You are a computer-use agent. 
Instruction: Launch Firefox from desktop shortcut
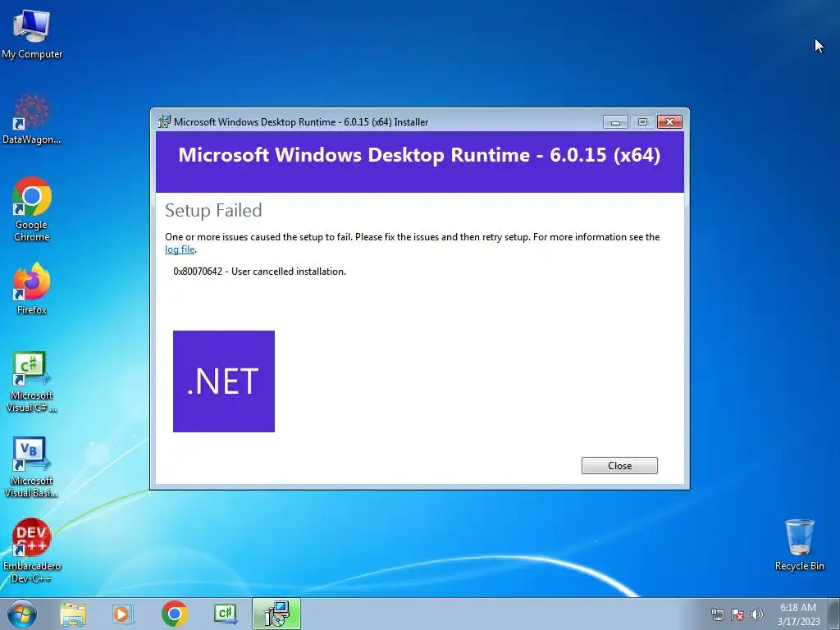click(32, 288)
